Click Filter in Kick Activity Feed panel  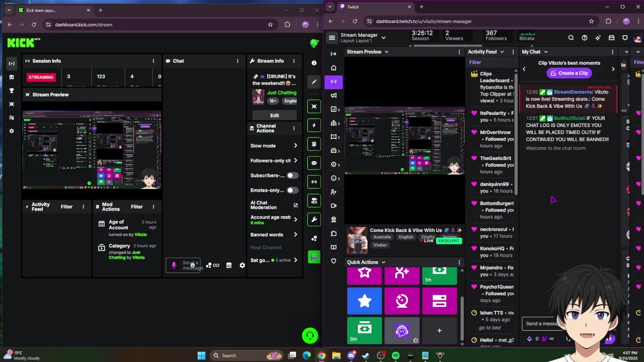pyautogui.click(x=66, y=207)
